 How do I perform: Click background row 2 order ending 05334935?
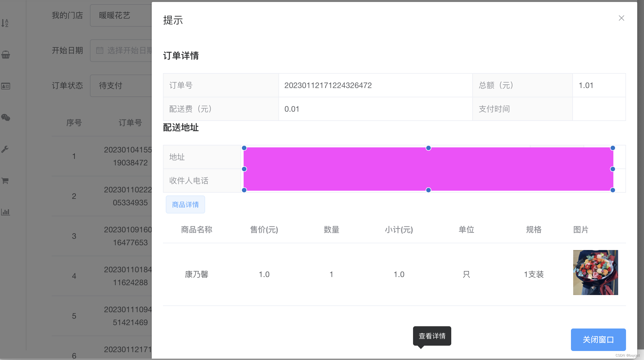[102, 196]
